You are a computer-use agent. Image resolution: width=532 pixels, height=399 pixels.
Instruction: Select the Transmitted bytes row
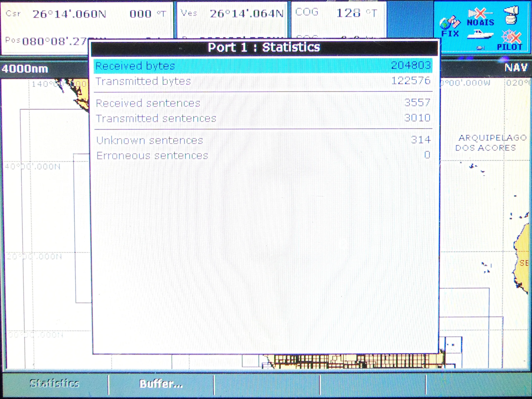[x=263, y=81]
